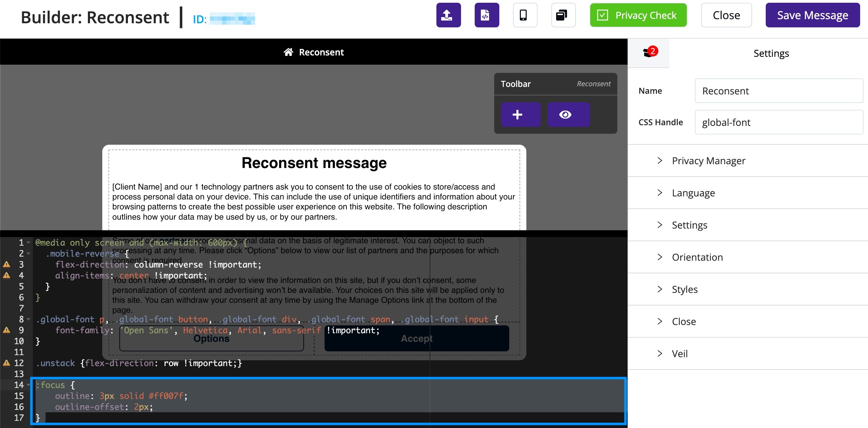This screenshot has height=428, width=868.
Task: Expand the Language section
Action: click(748, 193)
